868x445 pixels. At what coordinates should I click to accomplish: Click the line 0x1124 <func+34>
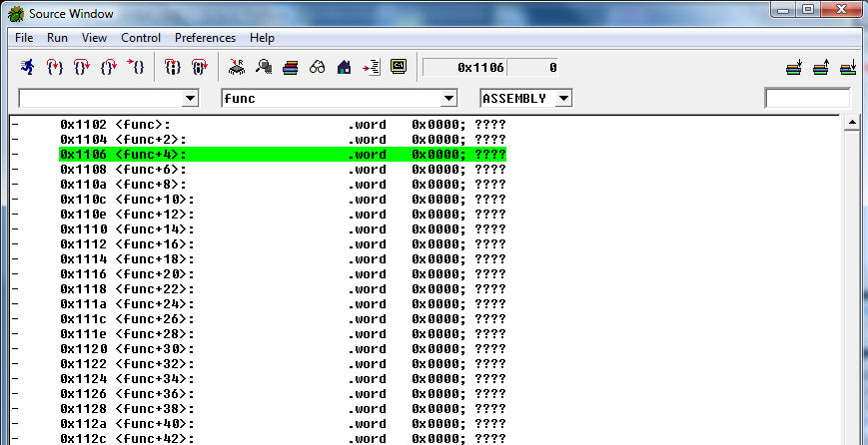click(283, 379)
